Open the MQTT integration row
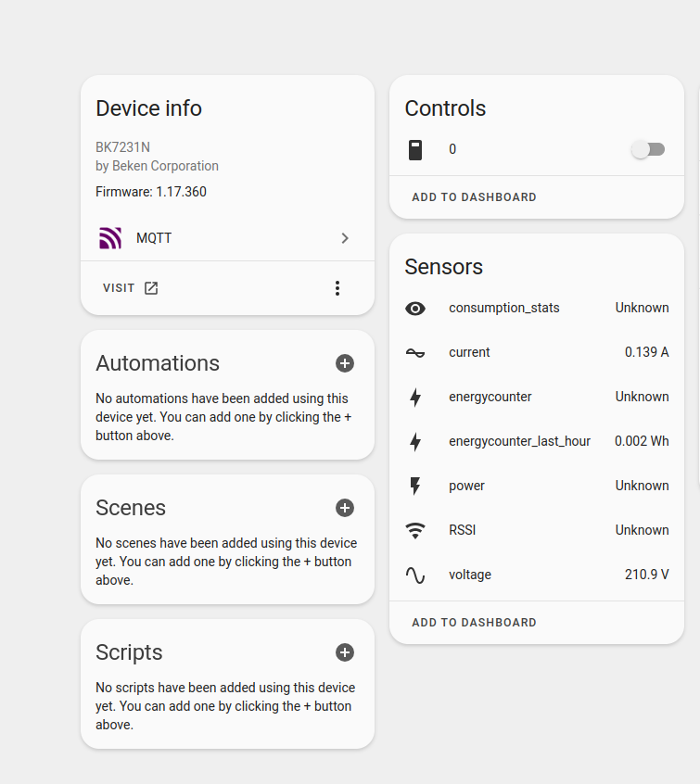The height and width of the screenshot is (784, 700). (x=228, y=238)
